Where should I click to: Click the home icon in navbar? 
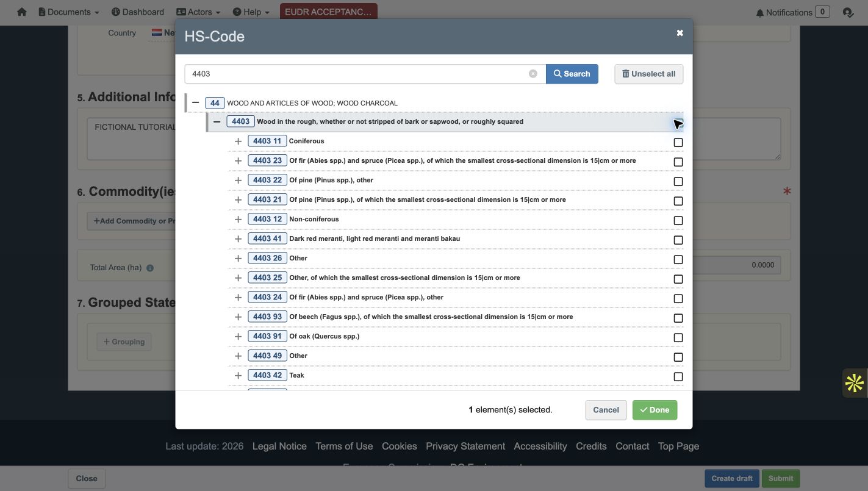(x=22, y=12)
